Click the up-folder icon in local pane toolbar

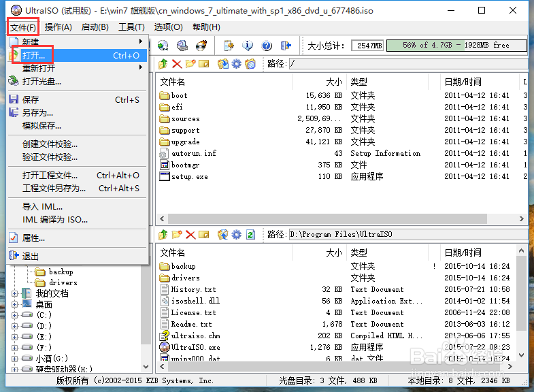(x=163, y=235)
